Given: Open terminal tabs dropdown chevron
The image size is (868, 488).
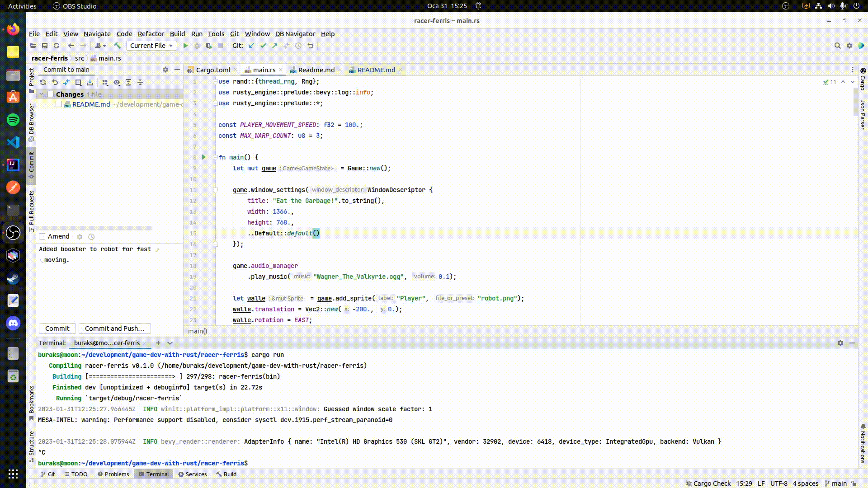Looking at the screenshot, I should coord(170,343).
